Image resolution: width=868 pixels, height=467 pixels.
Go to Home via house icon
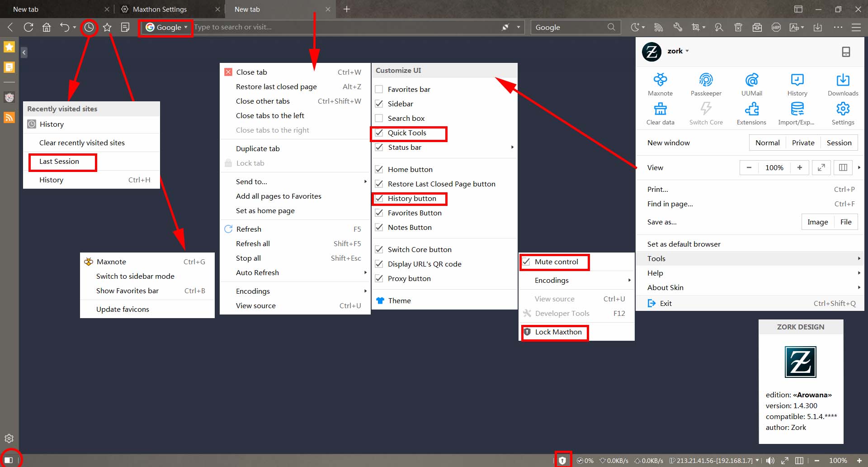[47, 27]
